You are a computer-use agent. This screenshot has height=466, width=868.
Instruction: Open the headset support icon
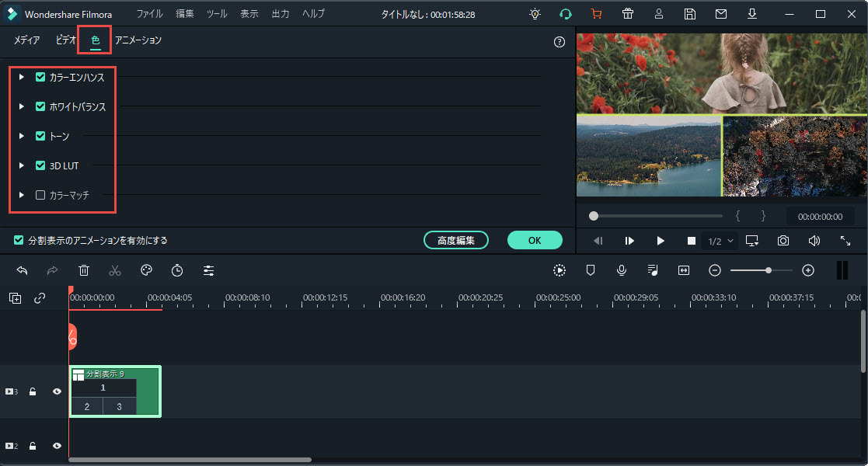point(565,15)
